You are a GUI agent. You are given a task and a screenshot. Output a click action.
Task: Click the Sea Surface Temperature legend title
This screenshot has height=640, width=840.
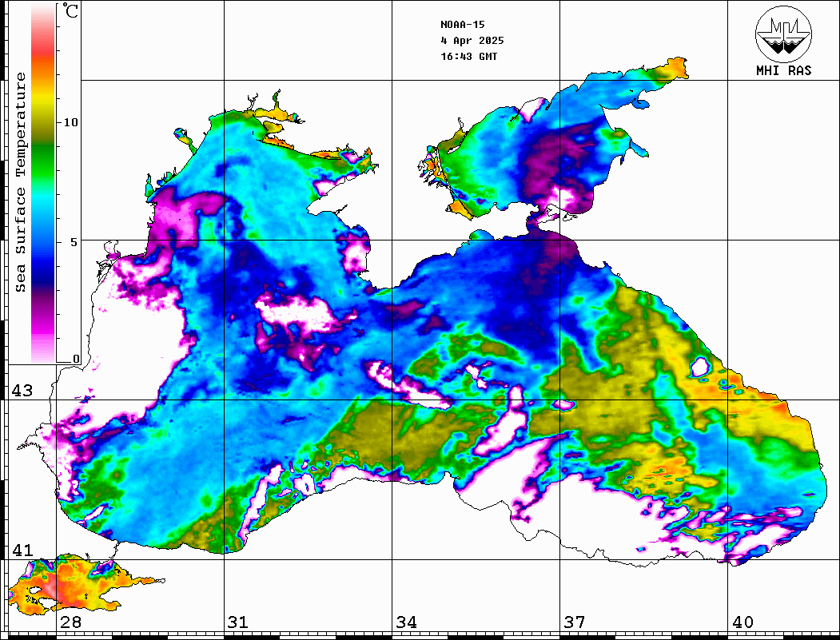point(20,182)
